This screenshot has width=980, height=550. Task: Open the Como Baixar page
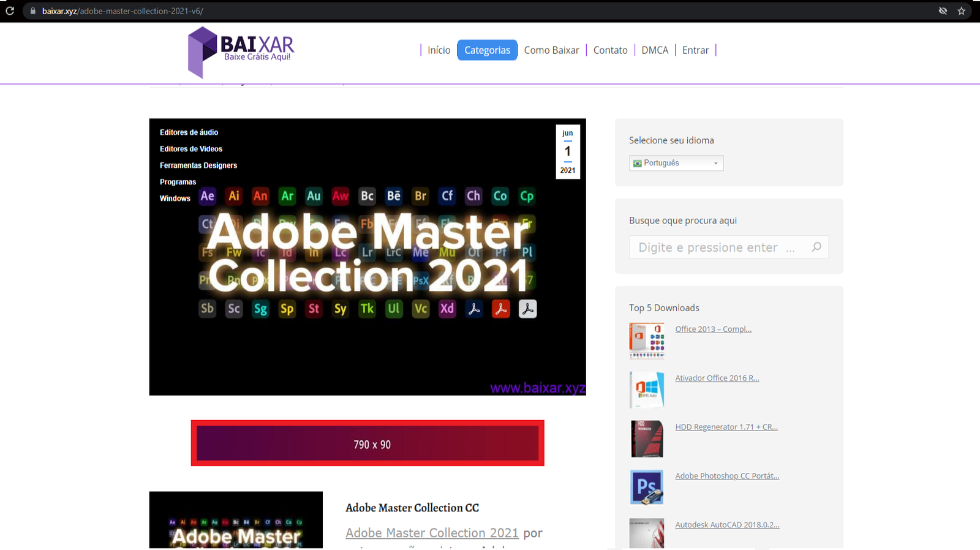point(551,50)
